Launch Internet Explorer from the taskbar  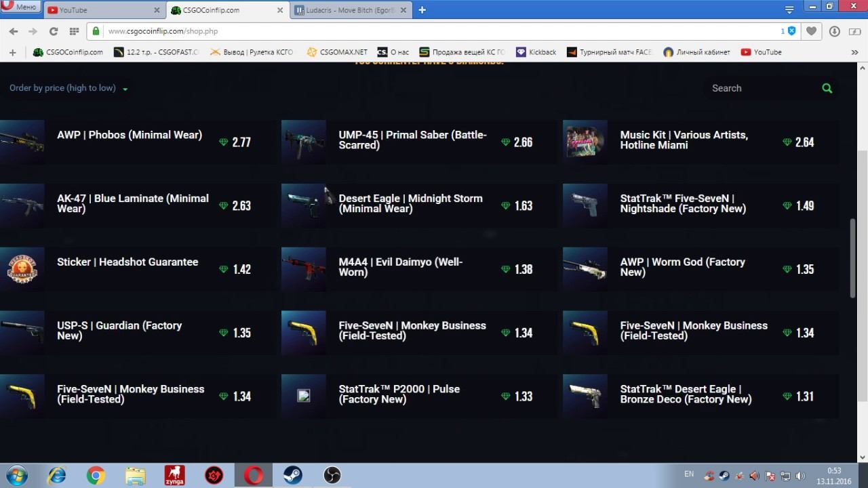pos(56,475)
